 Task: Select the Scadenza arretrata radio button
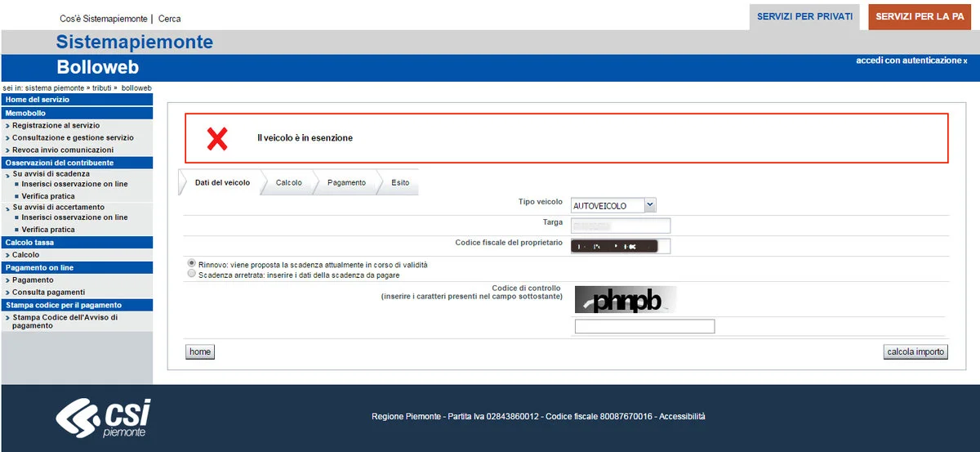(192, 275)
